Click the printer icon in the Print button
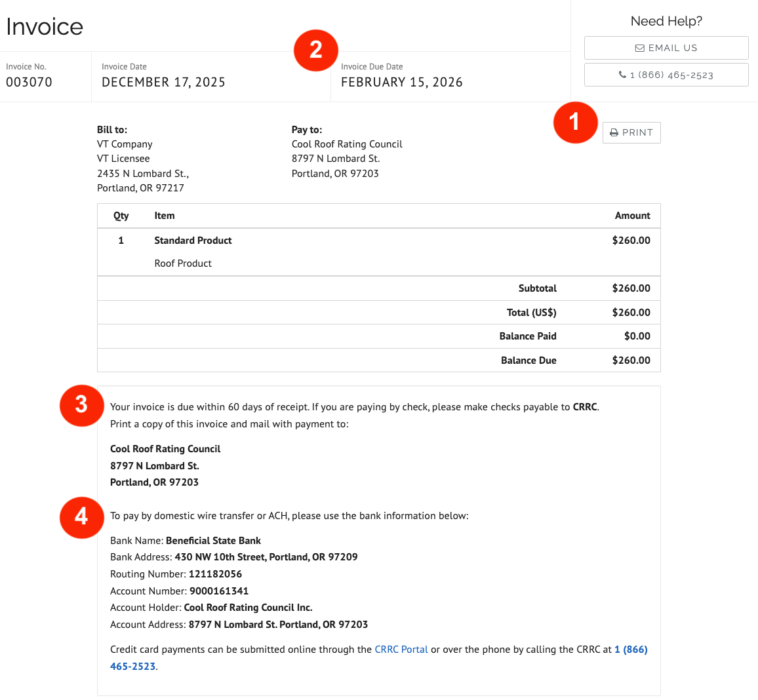 click(614, 132)
